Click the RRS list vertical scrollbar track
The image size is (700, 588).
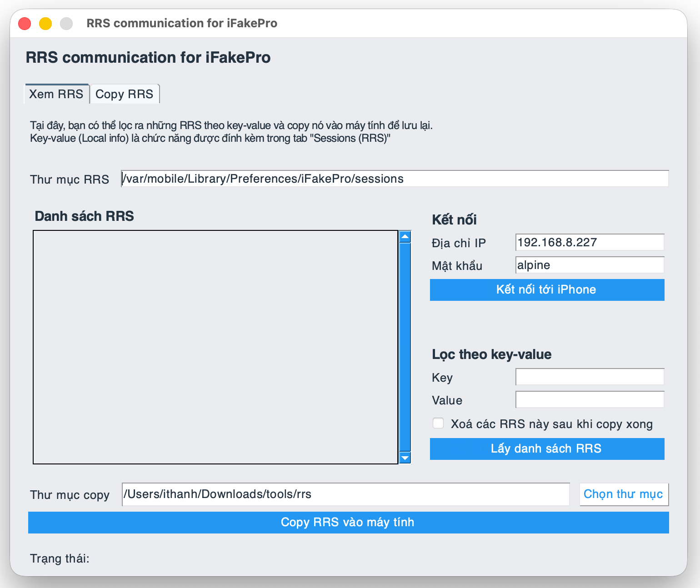point(405,347)
